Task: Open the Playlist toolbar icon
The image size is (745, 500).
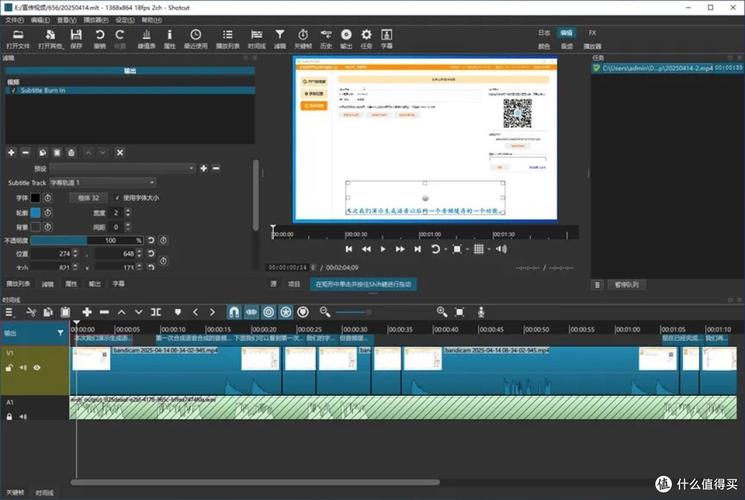Action: pyautogui.click(x=228, y=39)
